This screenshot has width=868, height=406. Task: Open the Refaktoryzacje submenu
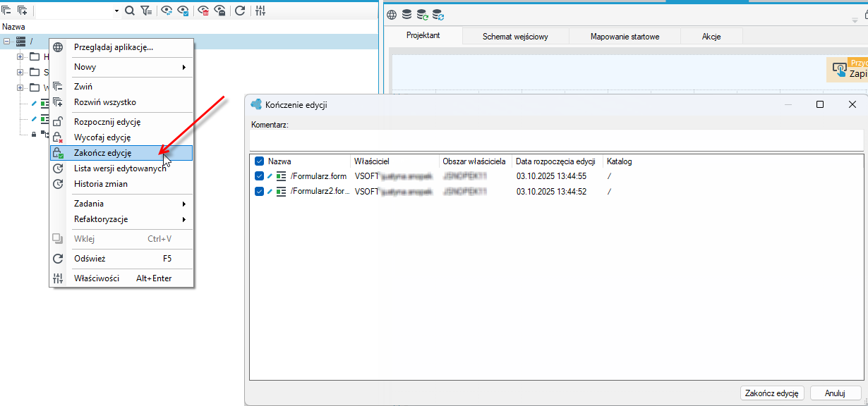coord(121,219)
